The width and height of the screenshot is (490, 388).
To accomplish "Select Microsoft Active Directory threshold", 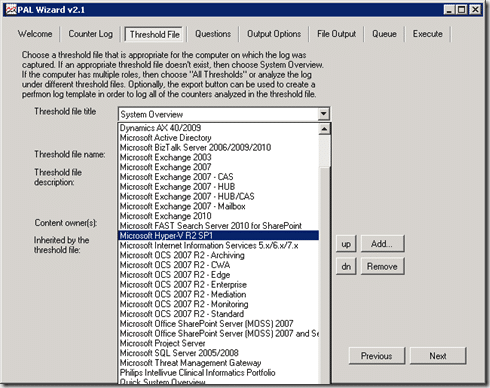I will click(x=218, y=138).
